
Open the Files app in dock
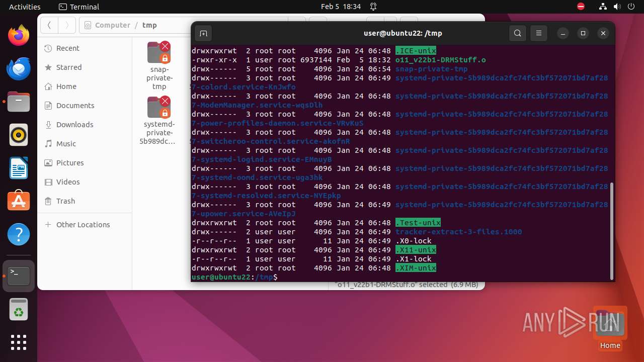(x=19, y=102)
